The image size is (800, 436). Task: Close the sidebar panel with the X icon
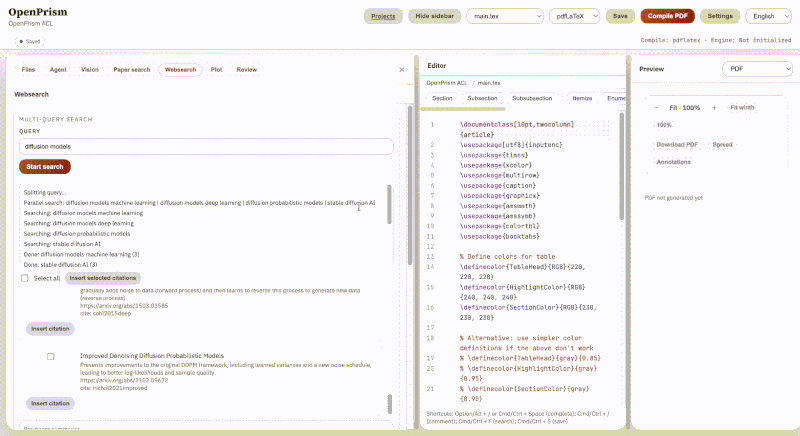click(402, 70)
